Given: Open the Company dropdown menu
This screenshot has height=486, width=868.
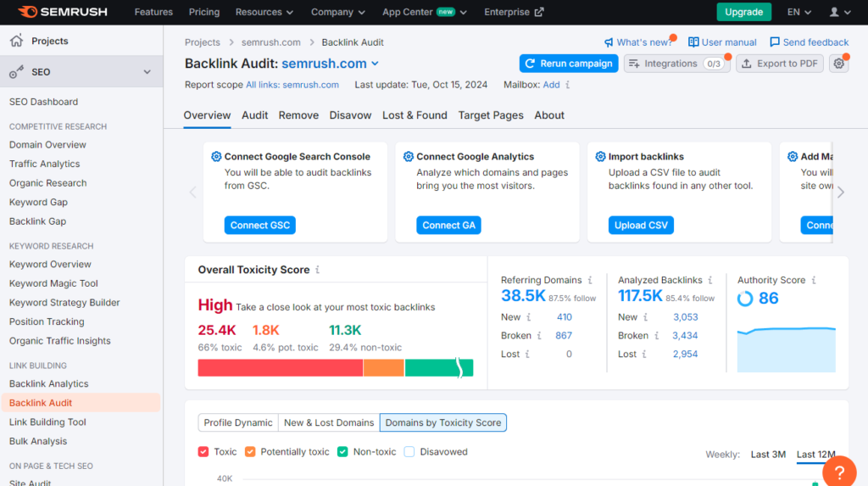Looking at the screenshot, I should click(x=337, y=12).
